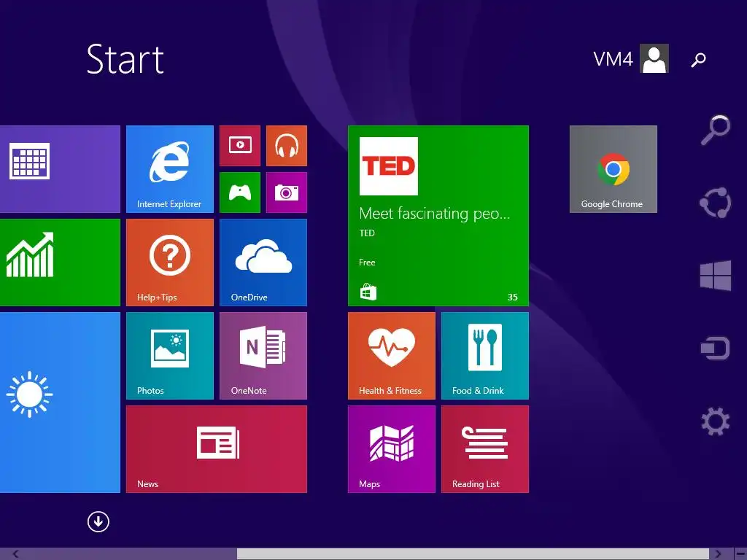Viewport: 747px width, 560px height.
Task: Open the Share charm
Action: [x=716, y=203]
